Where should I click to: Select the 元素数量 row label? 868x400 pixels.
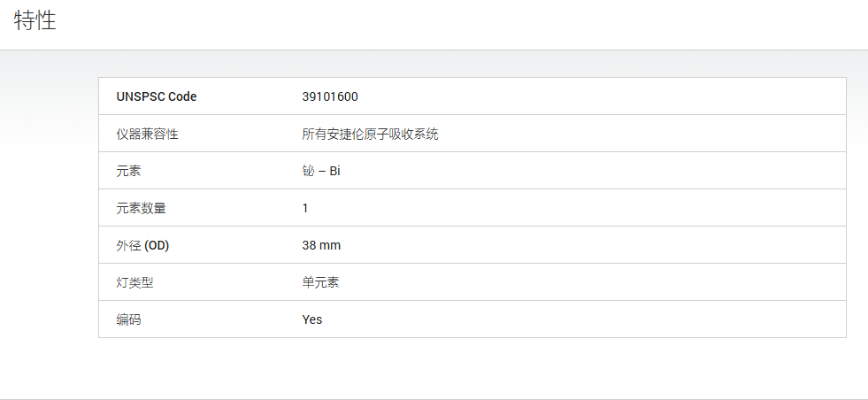(x=142, y=208)
